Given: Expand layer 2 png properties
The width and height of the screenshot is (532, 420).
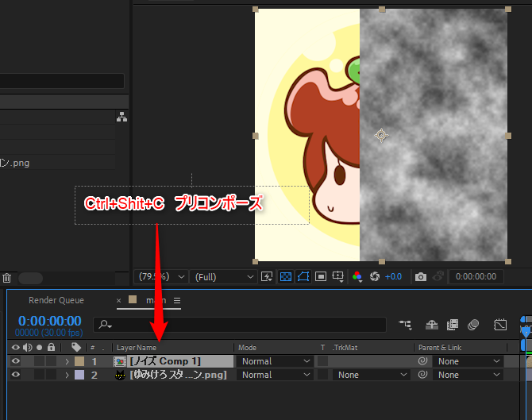Looking at the screenshot, I should click(67, 375).
